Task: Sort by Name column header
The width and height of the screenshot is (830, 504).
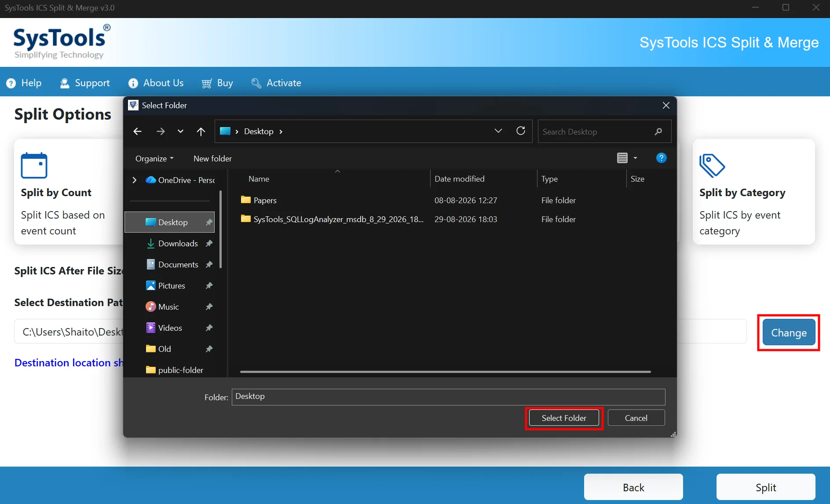Action: 259,179
